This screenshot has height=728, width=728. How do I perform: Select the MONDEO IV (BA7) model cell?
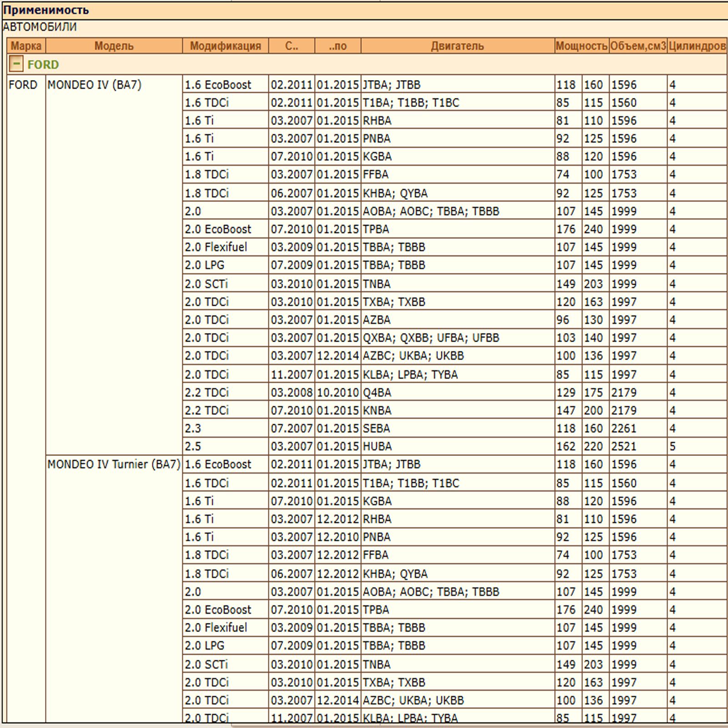[x=95, y=85]
